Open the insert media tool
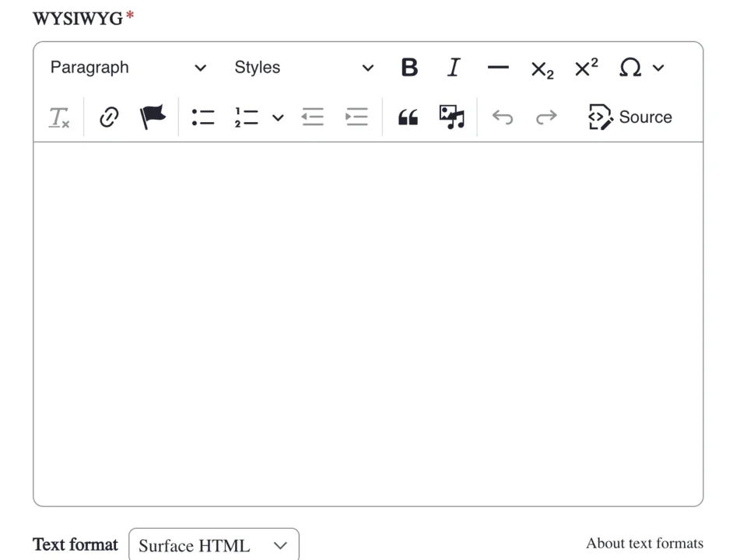 click(x=451, y=117)
